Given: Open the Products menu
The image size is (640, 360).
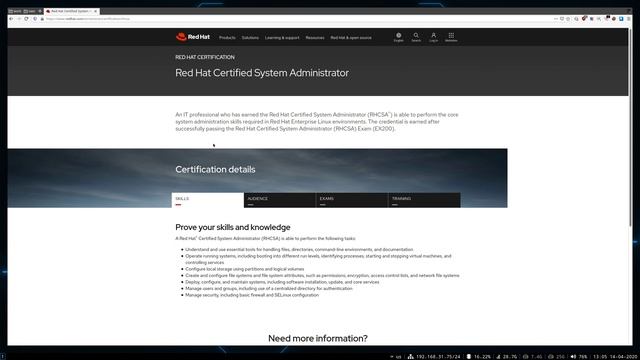Looking at the screenshot, I should click(x=227, y=38).
